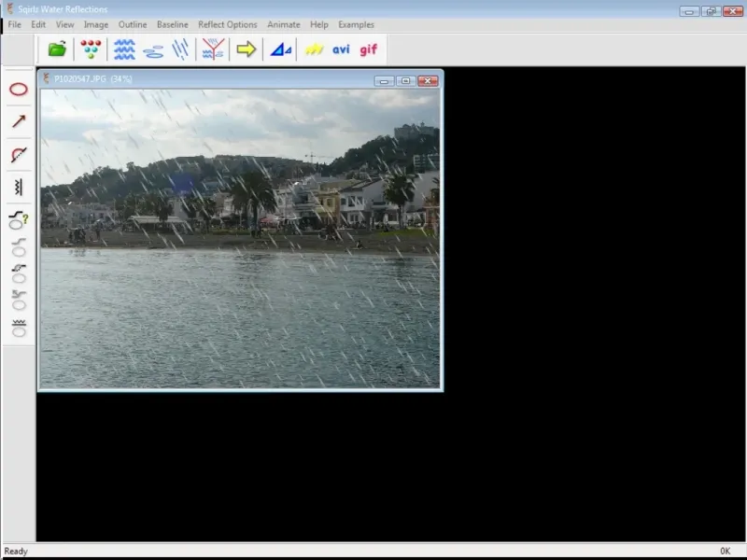Click the yellow arrow toolbar icon
The width and height of the screenshot is (747, 560).
[246, 49]
